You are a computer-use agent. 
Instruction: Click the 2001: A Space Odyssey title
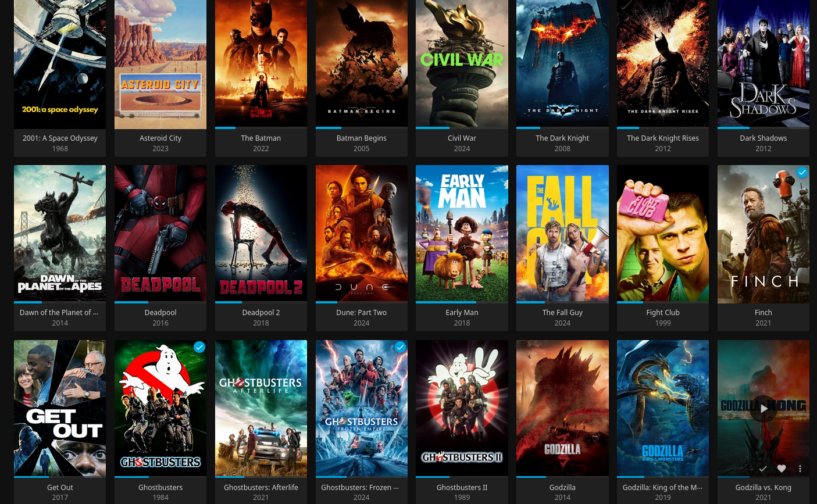click(x=60, y=138)
